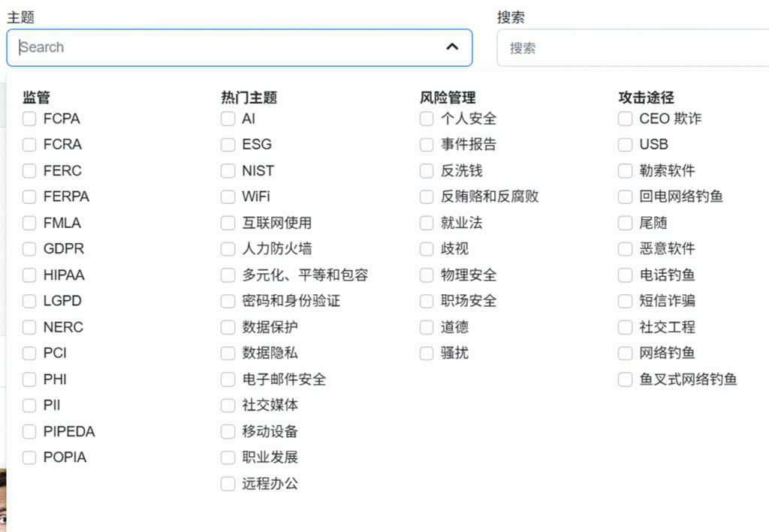
Task: Check the 社交工程 checkbox
Action: pyautogui.click(x=625, y=327)
